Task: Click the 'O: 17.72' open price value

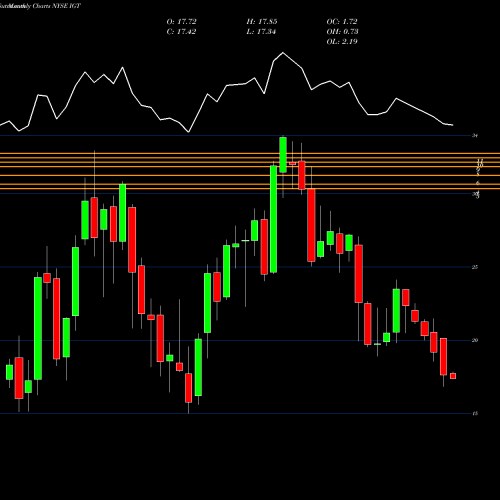Action: coord(181,22)
